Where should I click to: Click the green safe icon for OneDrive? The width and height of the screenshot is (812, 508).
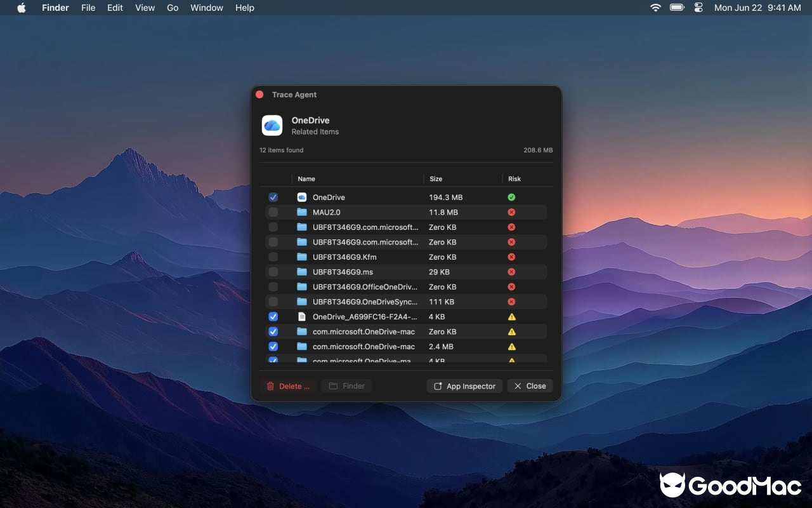pyautogui.click(x=511, y=197)
